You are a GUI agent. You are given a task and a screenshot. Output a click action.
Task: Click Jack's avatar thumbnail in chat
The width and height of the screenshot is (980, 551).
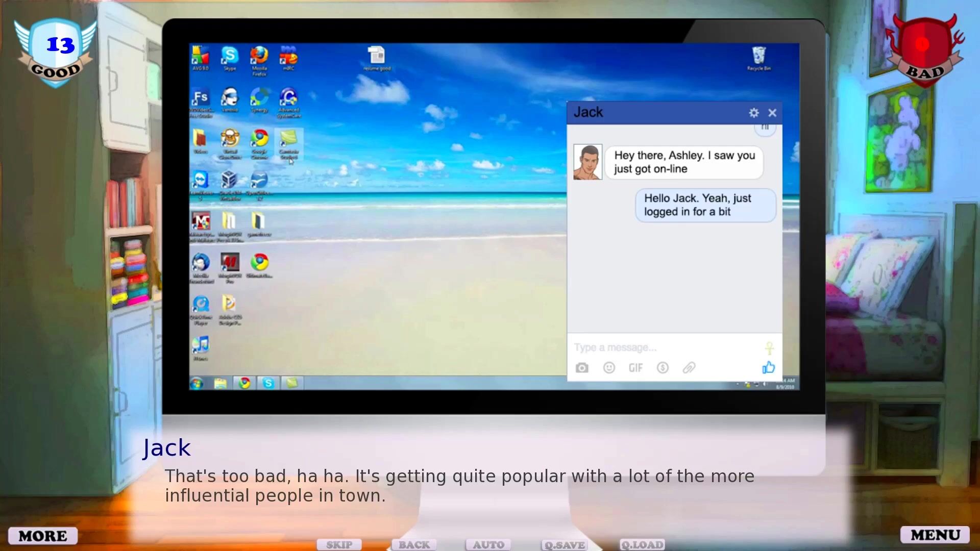pyautogui.click(x=587, y=162)
